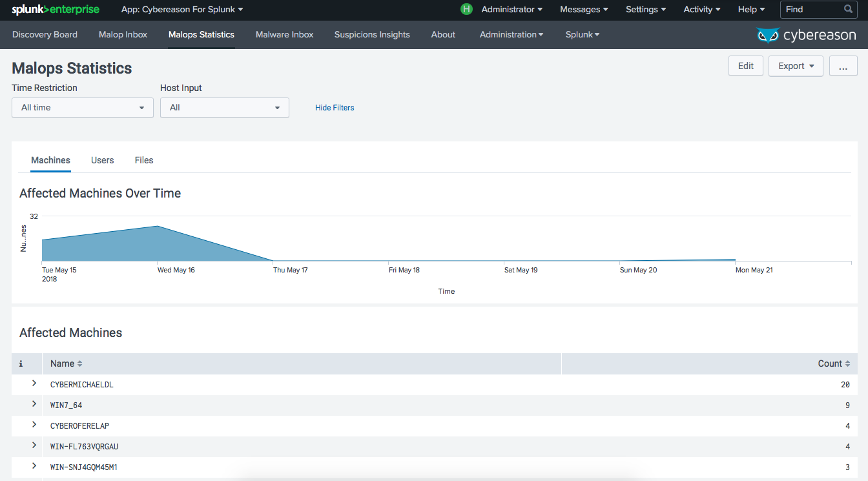The width and height of the screenshot is (868, 481).
Task: Open the Help menu
Action: (x=751, y=10)
